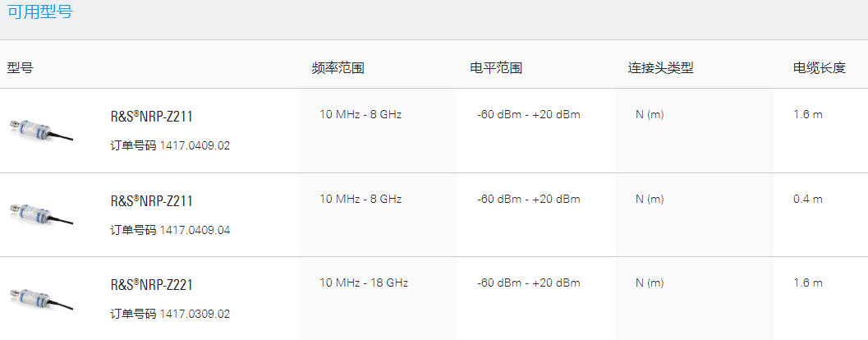Viewport: 868px width, 340px height.
Task: Click the 0.4 m cable length cell
Action: click(x=808, y=200)
